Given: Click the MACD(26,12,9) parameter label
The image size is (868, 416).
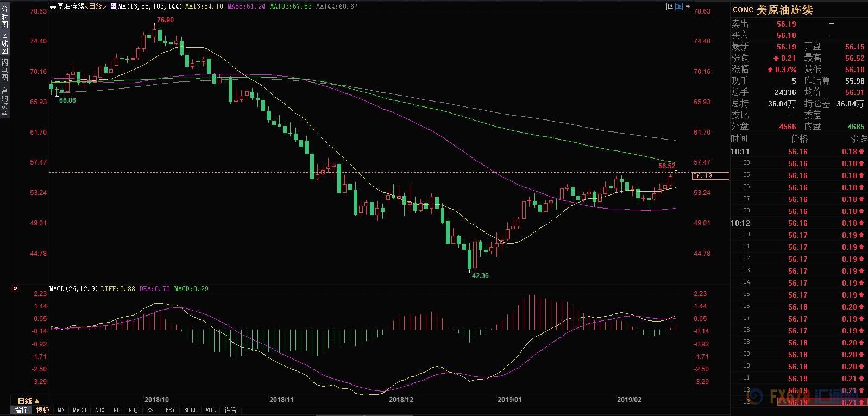Looking at the screenshot, I should point(73,289).
